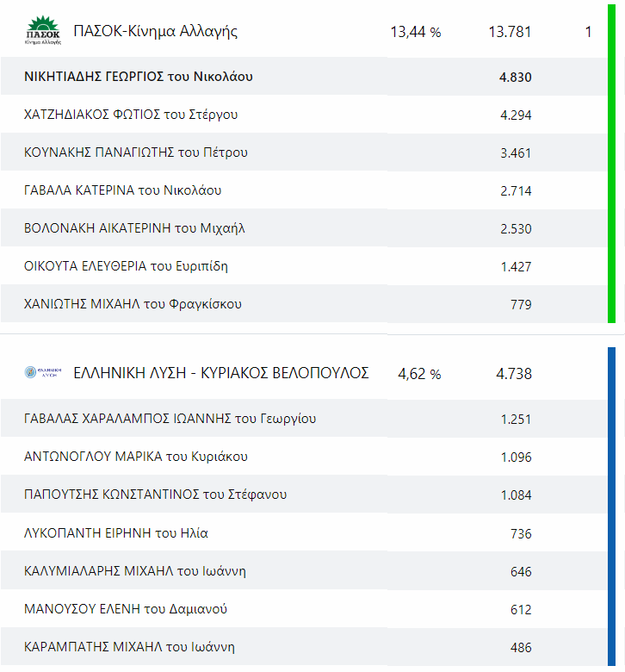Click the 646 vote count
The image size is (625, 672).
pos(521,571)
